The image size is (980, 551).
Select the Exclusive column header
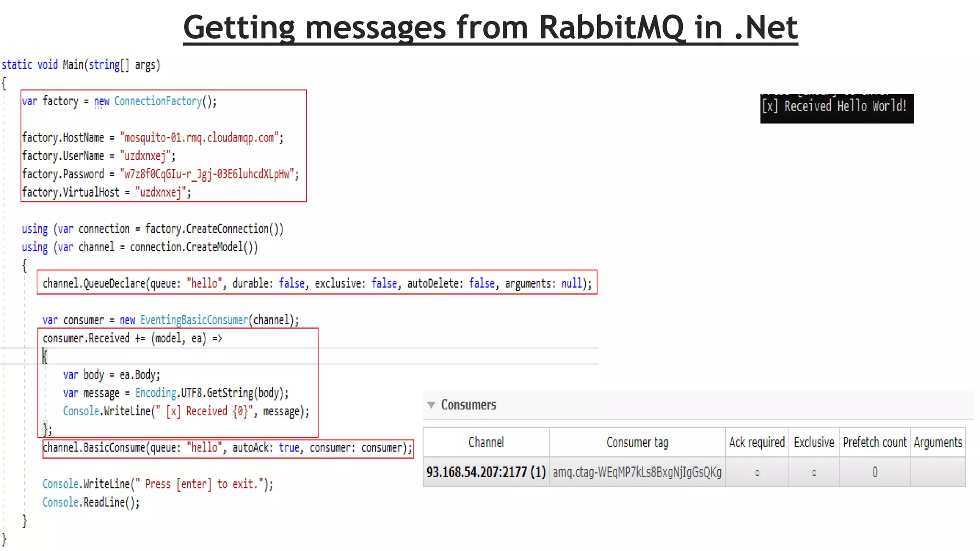point(814,442)
